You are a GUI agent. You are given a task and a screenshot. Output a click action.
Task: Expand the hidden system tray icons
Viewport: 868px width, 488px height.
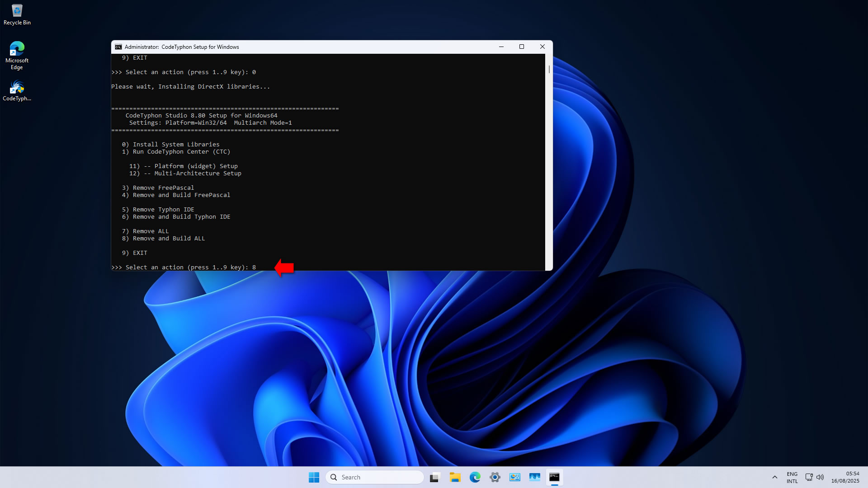tap(774, 477)
